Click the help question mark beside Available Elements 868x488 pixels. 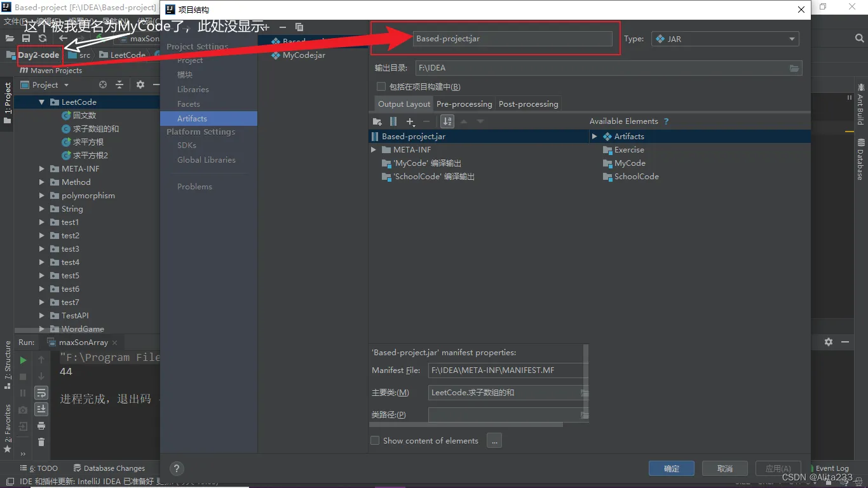[x=666, y=121]
